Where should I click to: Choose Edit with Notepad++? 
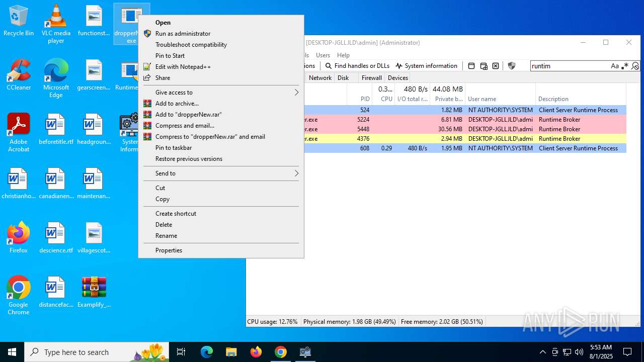221,67
